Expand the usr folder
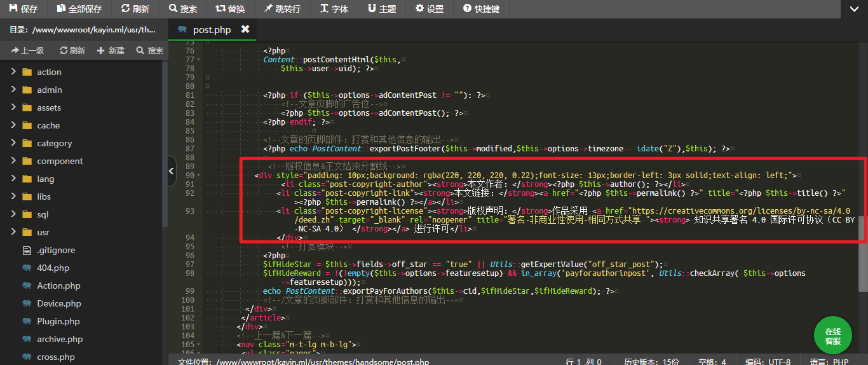868x365 pixels. click(x=13, y=232)
